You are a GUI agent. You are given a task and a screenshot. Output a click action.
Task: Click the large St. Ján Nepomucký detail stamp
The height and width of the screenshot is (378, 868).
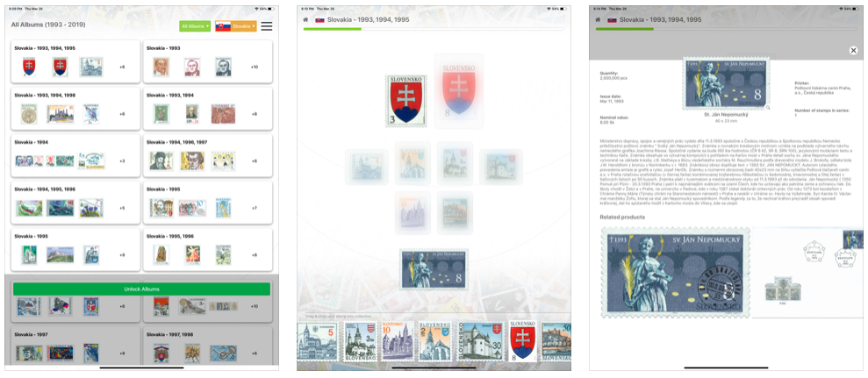point(727,84)
